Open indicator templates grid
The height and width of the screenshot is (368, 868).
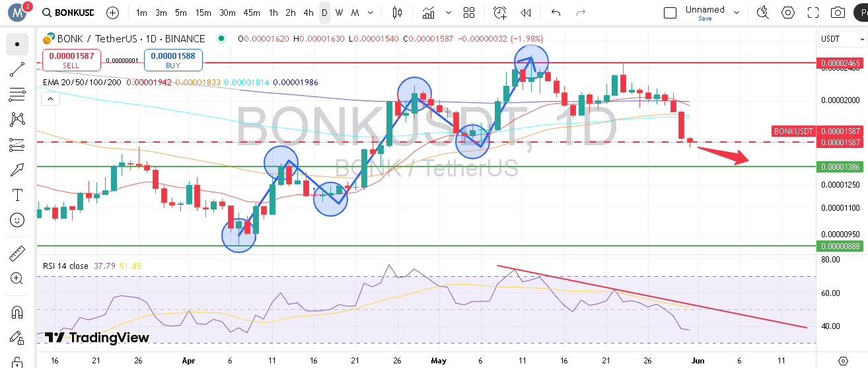tap(469, 13)
